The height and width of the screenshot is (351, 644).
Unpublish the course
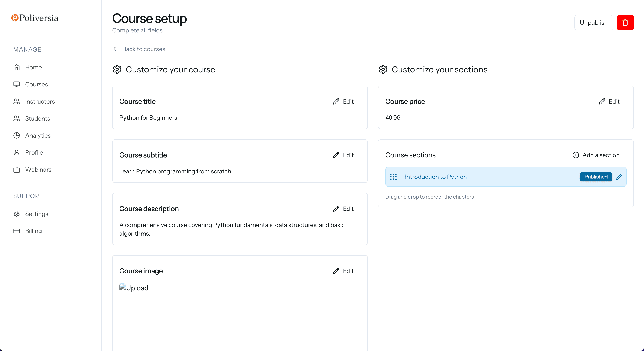[593, 23]
